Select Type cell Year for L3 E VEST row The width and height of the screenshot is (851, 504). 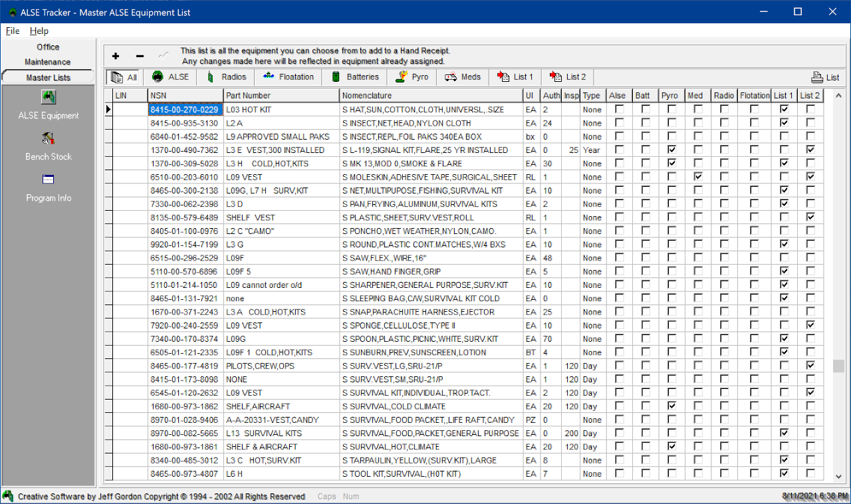592,150
